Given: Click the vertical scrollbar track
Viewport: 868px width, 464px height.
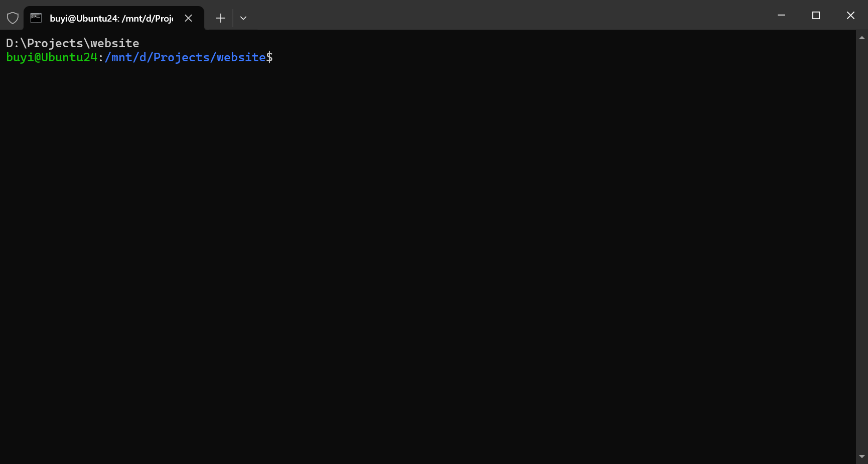Looking at the screenshot, I should (862, 247).
